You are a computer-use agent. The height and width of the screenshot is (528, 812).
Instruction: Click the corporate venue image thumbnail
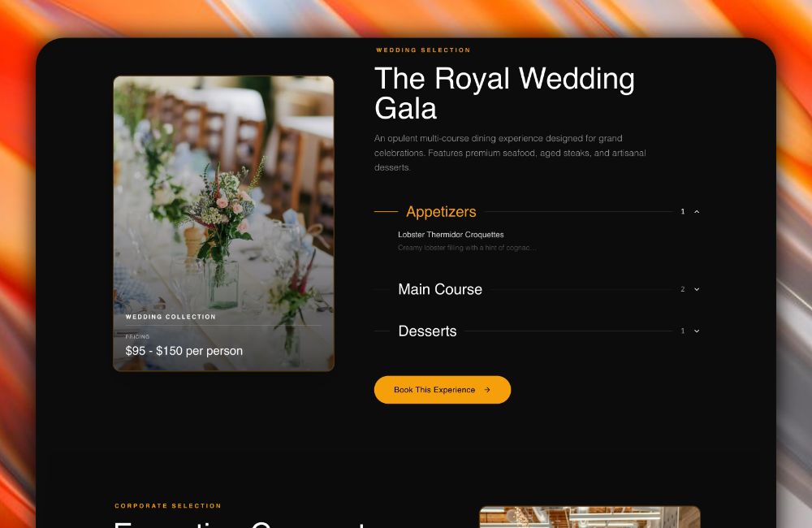pyautogui.click(x=590, y=517)
